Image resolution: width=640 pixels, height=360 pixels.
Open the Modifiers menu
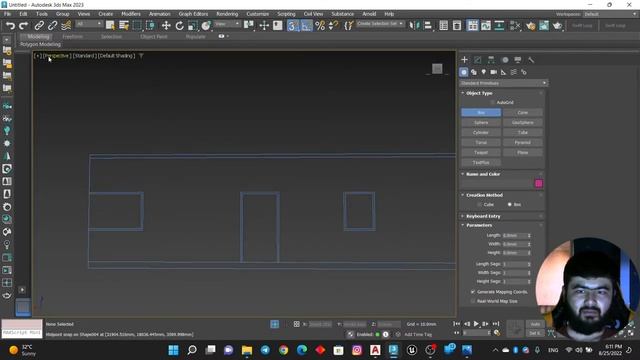coord(131,14)
